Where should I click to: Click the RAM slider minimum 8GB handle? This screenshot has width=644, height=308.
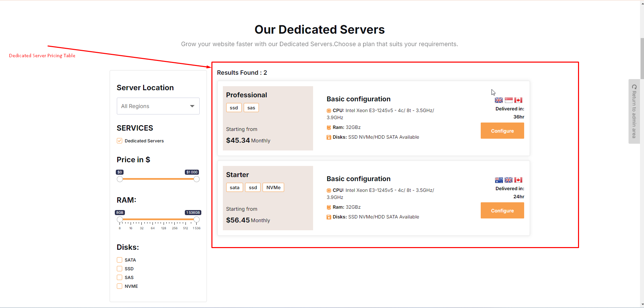[120, 219]
